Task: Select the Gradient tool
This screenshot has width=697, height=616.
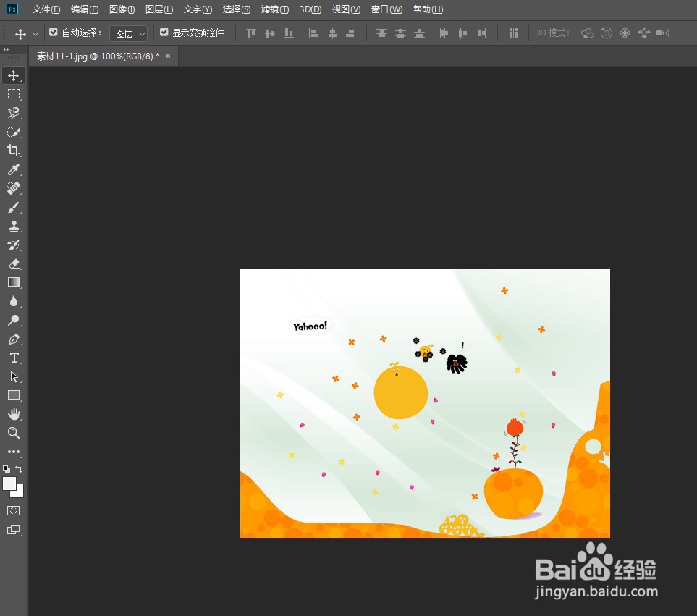Action: pyautogui.click(x=13, y=283)
